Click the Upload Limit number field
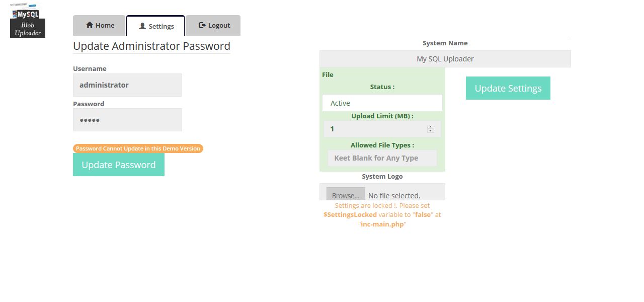 click(x=375, y=129)
